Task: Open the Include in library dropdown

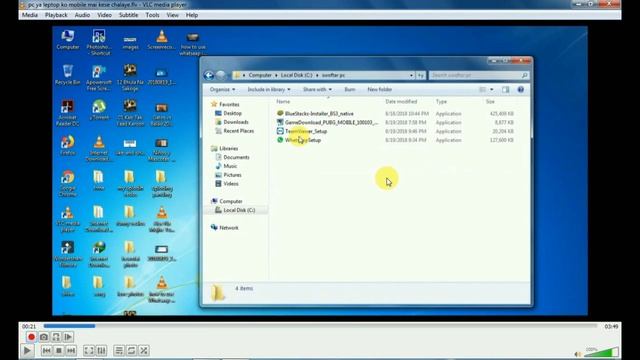Action: pyautogui.click(x=269, y=89)
